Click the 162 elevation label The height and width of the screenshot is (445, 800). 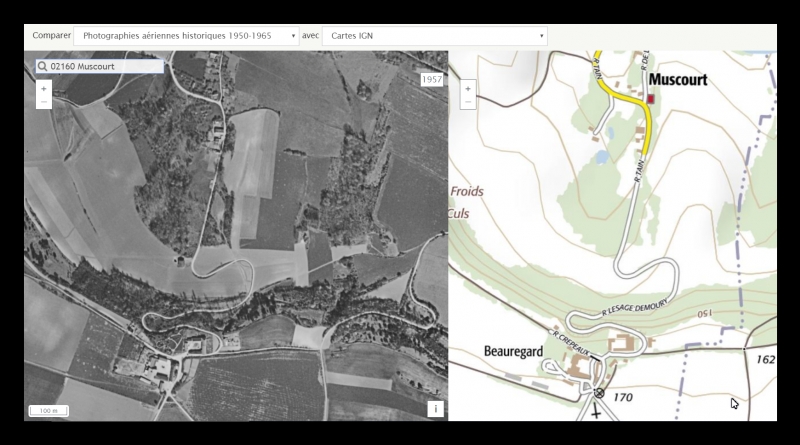[765, 360]
